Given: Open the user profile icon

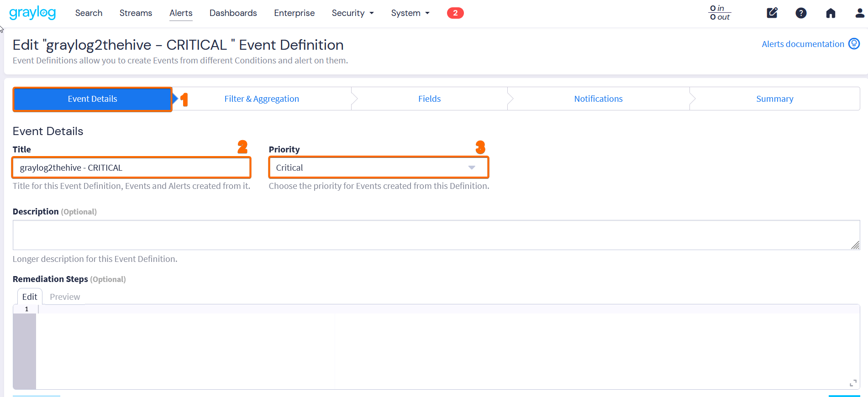Looking at the screenshot, I should pos(860,13).
